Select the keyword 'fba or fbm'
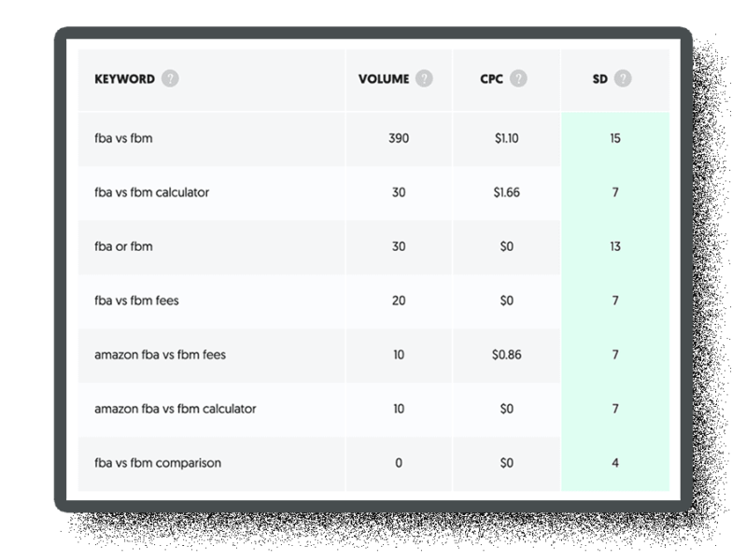This screenshot has height=560, width=746. [x=123, y=246]
